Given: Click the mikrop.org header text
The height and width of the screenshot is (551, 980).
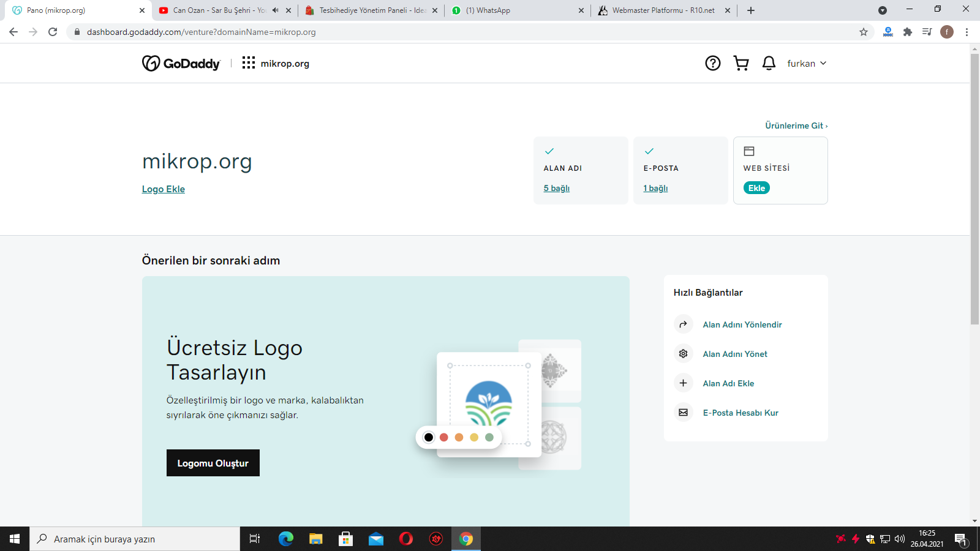Looking at the screenshot, I should [x=285, y=64].
